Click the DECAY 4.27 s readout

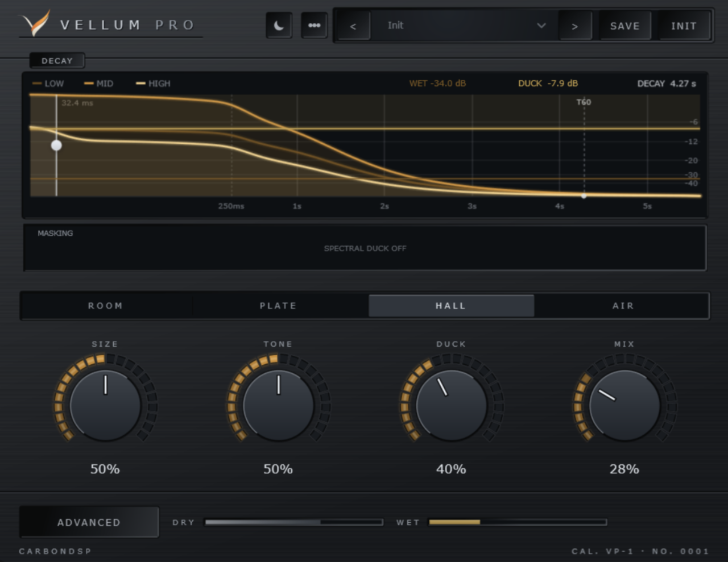[667, 84]
